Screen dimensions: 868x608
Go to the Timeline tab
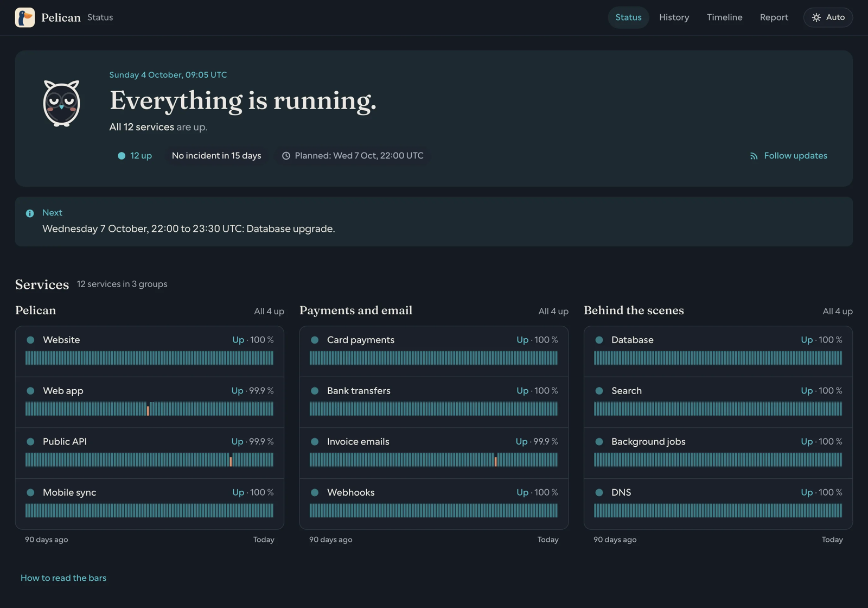click(x=724, y=17)
